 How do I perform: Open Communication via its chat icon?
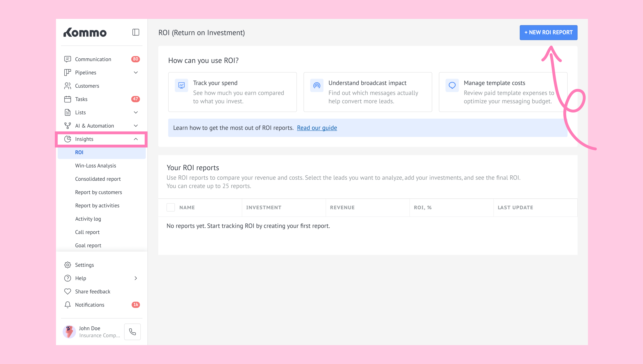click(x=68, y=59)
